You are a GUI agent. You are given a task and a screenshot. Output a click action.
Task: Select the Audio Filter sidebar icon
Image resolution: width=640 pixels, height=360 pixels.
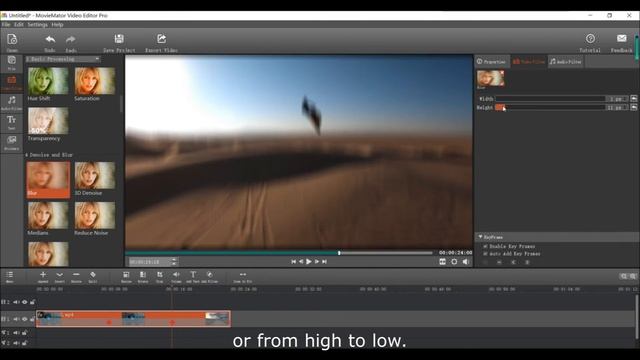tap(11, 102)
